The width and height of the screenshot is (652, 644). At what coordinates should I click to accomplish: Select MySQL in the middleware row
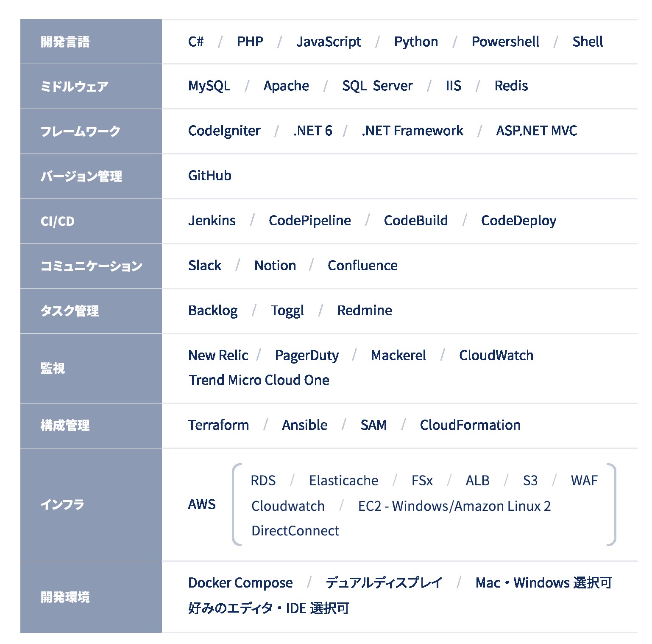point(209,86)
